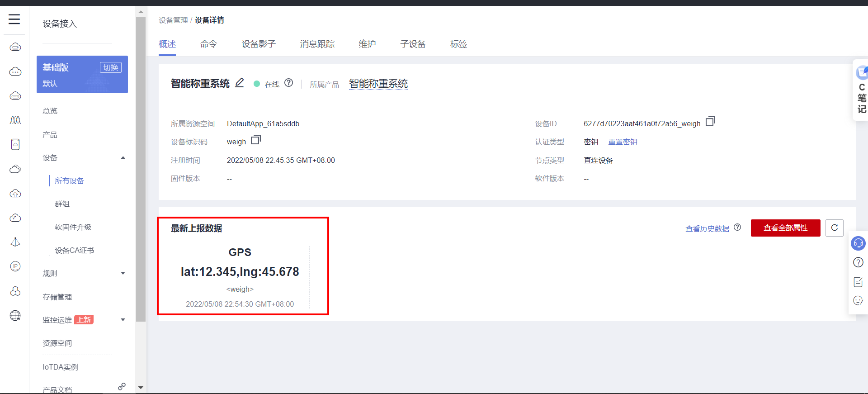
Task: Click the pyramid-shaped sidebar icon
Action: [15, 242]
